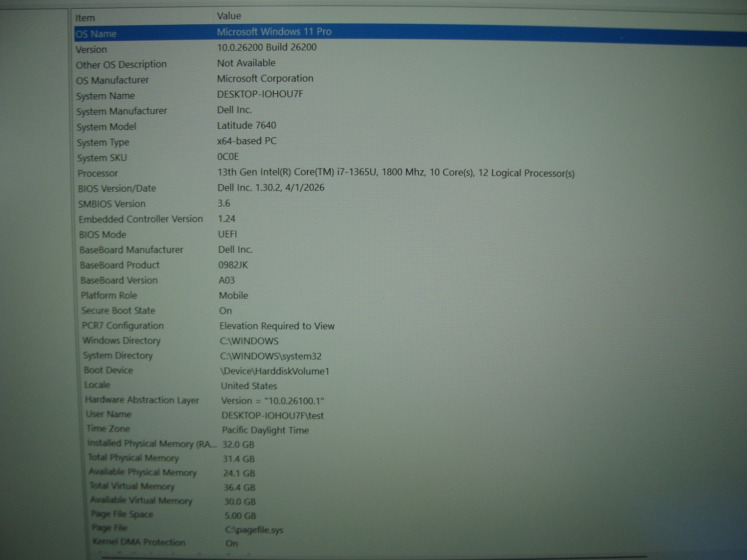747x560 pixels.
Task: Select the Processor row label
Action: pos(98,173)
